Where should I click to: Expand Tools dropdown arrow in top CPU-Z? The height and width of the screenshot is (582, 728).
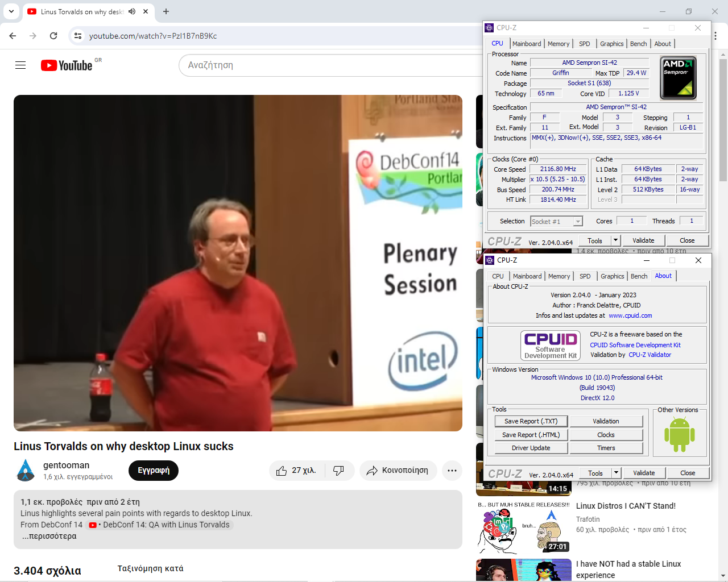pos(615,240)
